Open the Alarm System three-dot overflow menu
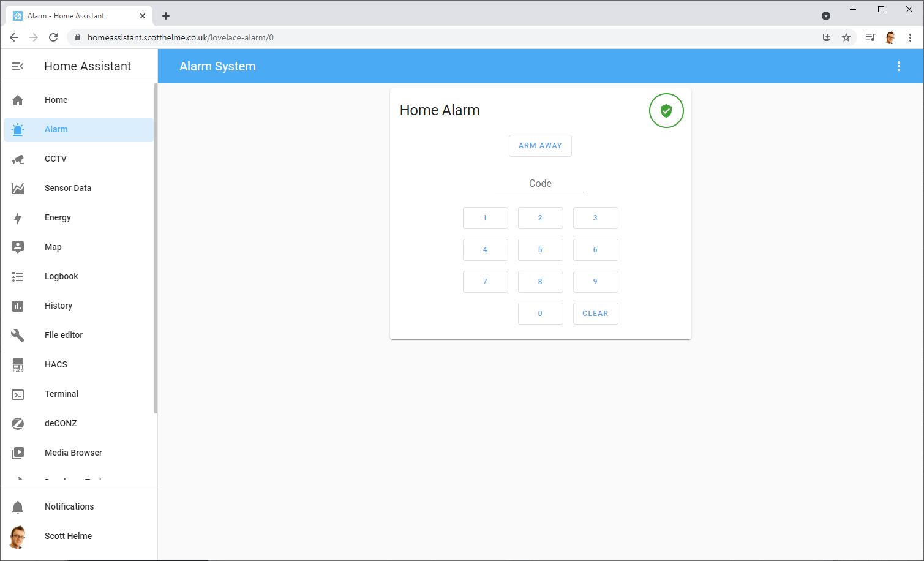This screenshot has width=924, height=561. point(898,66)
